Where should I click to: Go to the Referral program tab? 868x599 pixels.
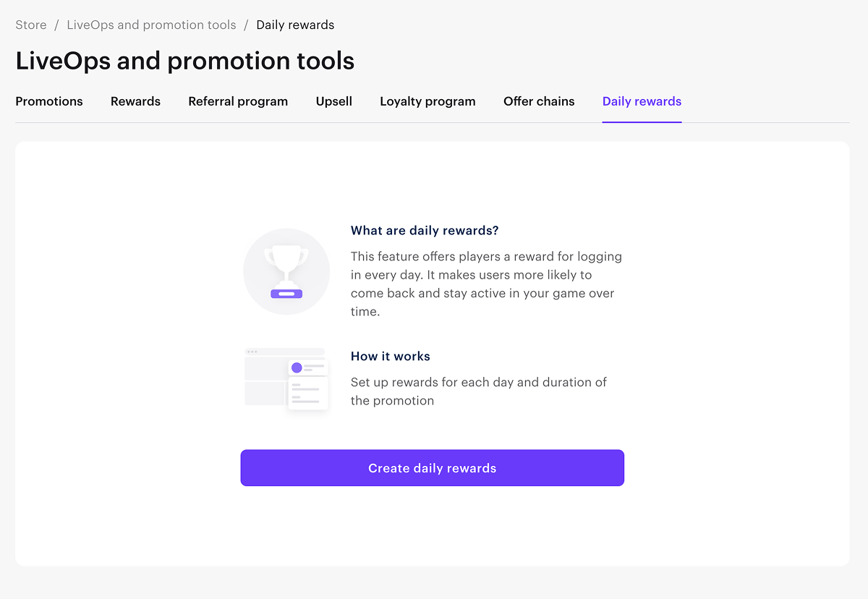[x=238, y=101]
